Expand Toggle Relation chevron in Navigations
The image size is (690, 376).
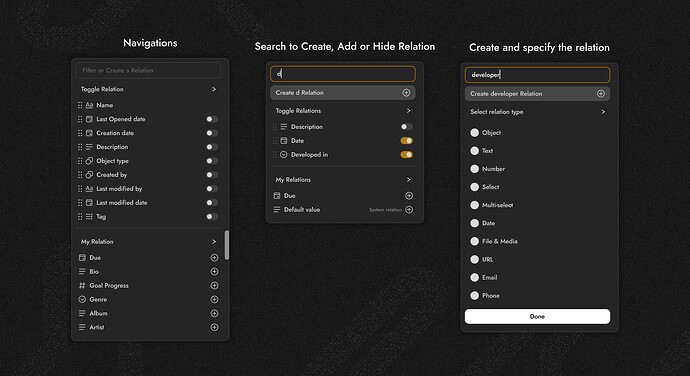[x=214, y=89]
